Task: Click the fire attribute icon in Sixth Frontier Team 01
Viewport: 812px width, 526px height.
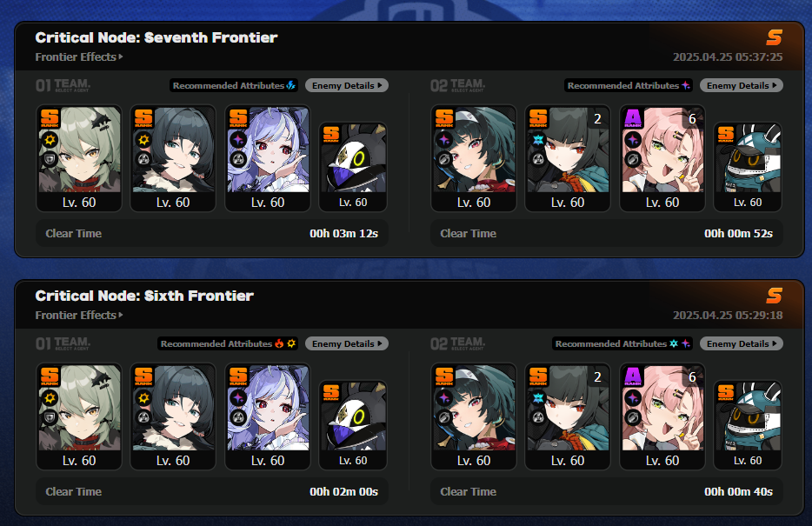Action: 279,343
